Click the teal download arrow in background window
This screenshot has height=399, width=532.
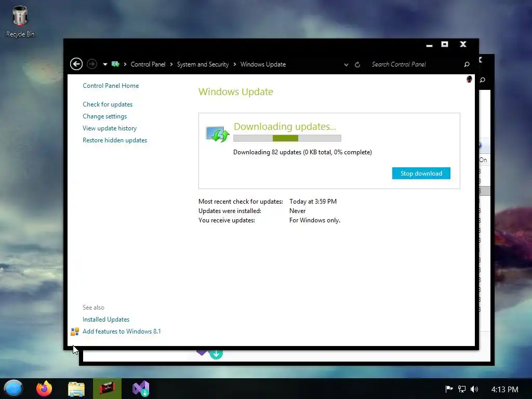(216, 354)
